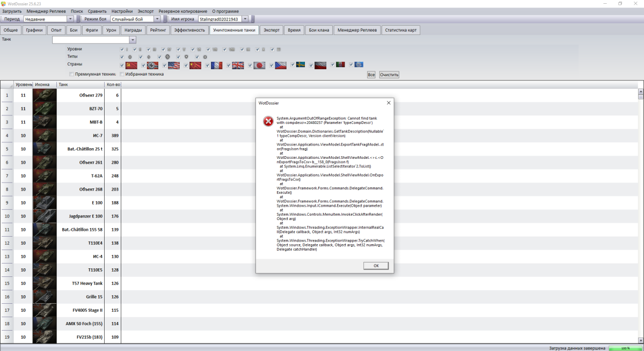Click the BZT-70 tank icon
Image resolution: width=644 pixels, height=351 pixels.
point(45,108)
